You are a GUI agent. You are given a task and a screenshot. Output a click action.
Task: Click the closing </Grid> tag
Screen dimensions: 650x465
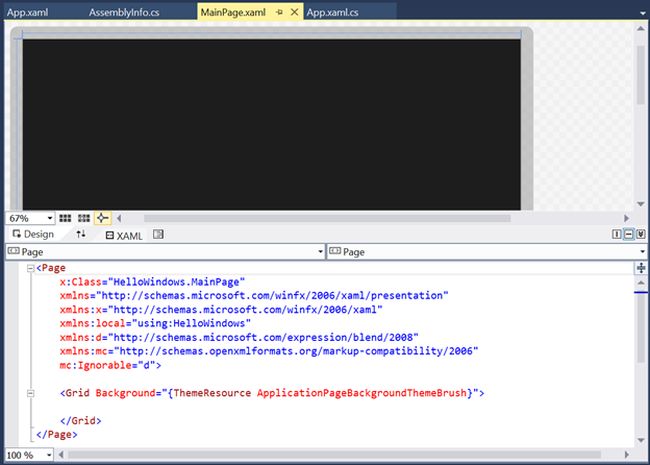click(80, 421)
